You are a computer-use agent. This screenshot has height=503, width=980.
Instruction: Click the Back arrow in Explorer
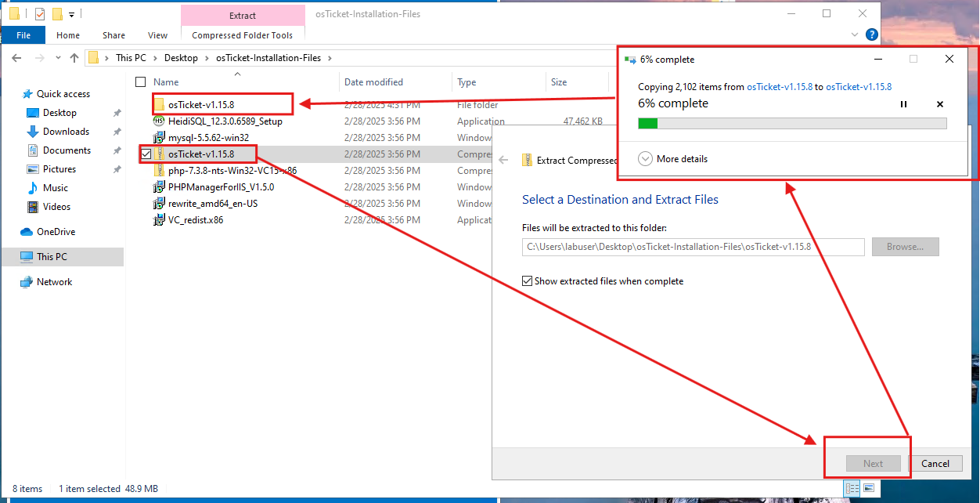pyautogui.click(x=16, y=58)
